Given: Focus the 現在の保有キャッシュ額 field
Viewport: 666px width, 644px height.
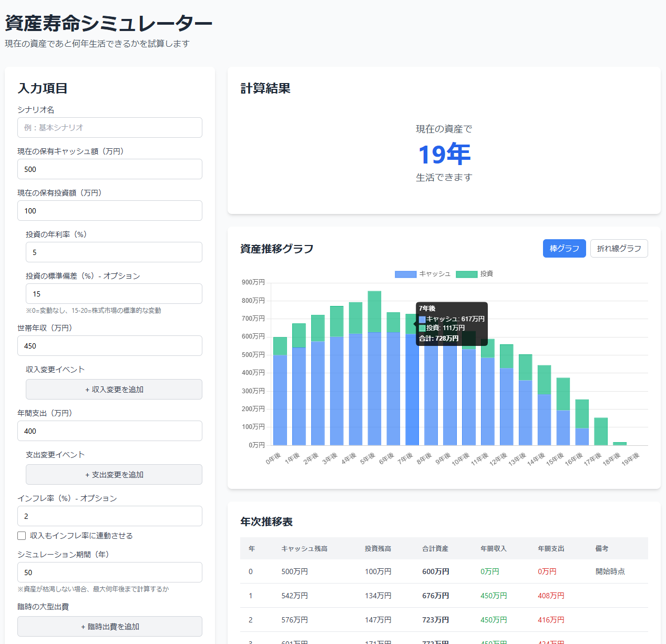Looking at the screenshot, I should 110,169.
